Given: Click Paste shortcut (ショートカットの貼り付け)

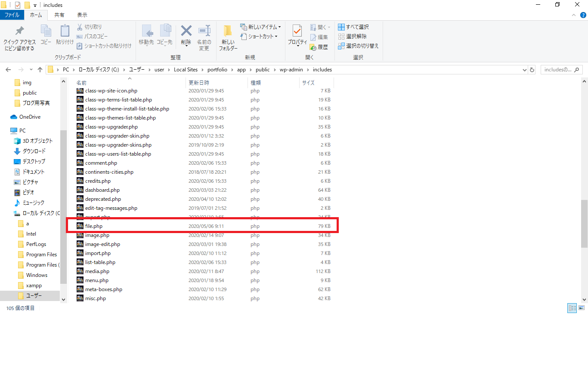Looking at the screenshot, I should tap(104, 46).
